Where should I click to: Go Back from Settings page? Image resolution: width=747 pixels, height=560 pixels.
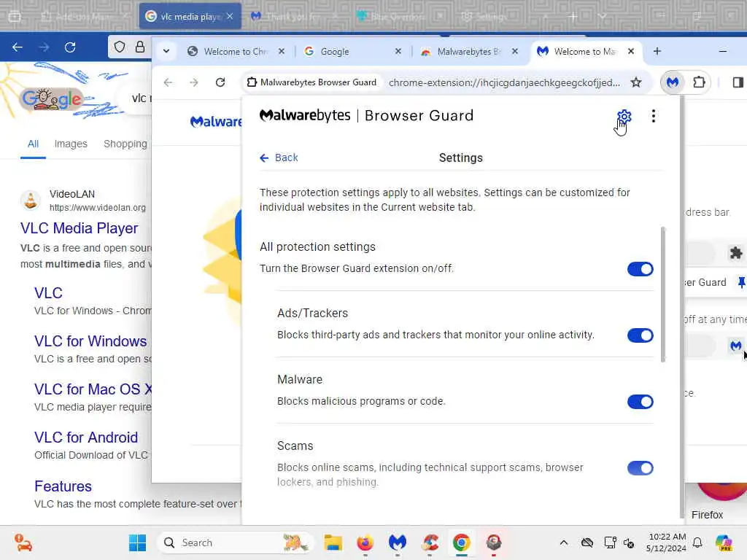pyautogui.click(x=279, y=157)
